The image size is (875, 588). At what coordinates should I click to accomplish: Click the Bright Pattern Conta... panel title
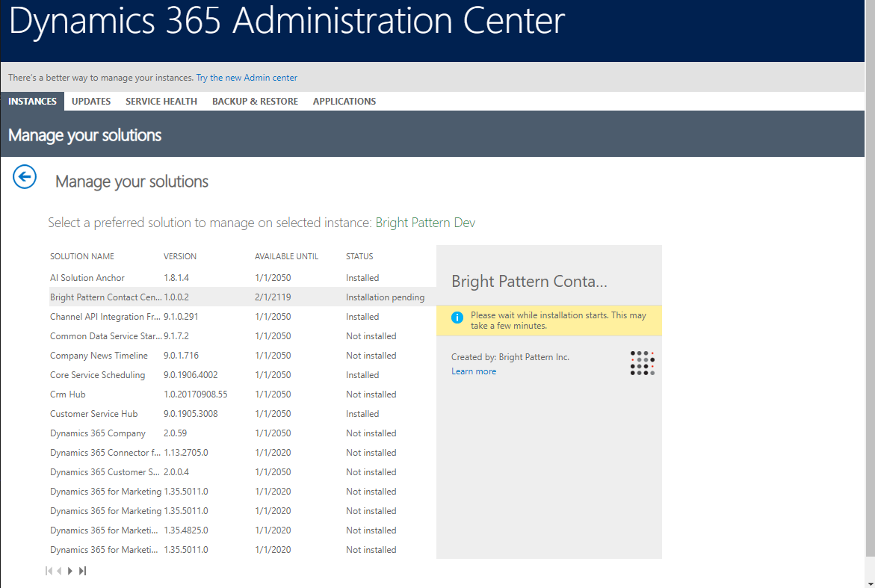(529, 281)
